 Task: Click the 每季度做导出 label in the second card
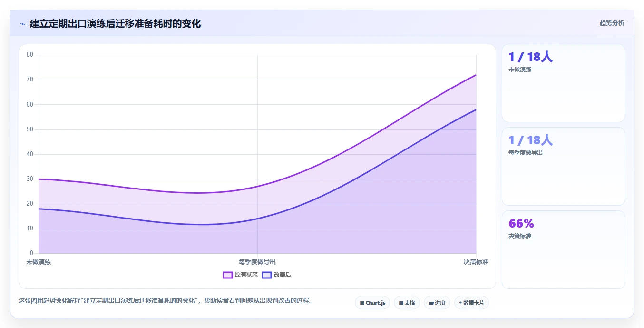(526, 153)
